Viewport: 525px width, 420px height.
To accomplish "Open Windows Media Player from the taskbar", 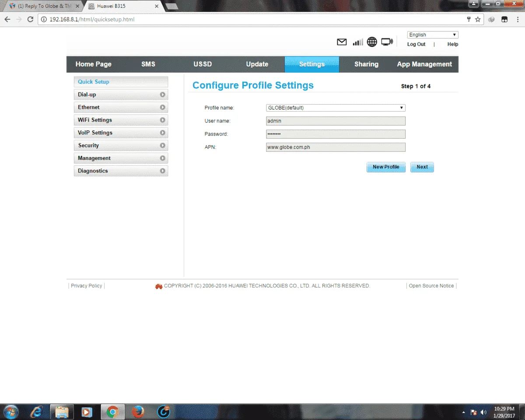I will tap(87, 412).
